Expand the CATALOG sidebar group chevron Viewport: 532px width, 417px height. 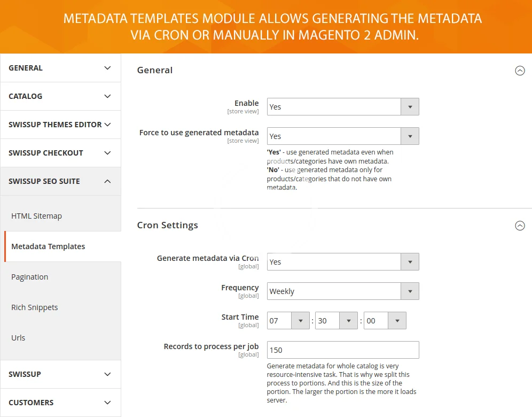tap(107, 96)
